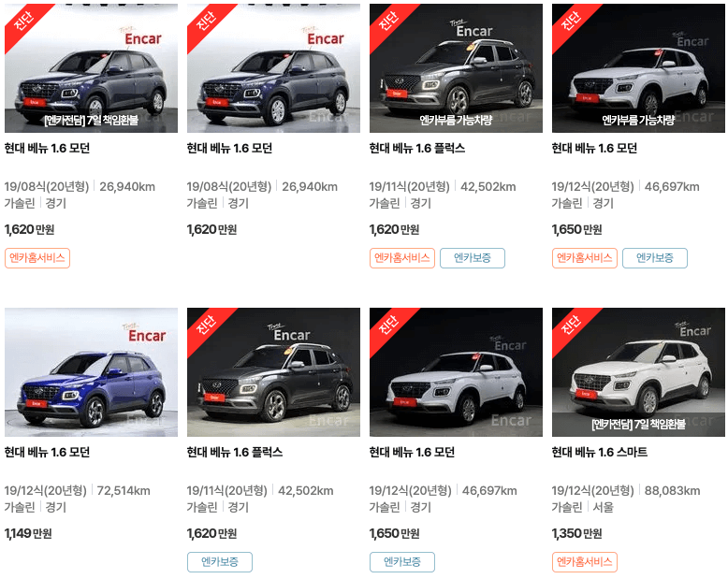Click 엔카보증 beside 엔카홈서비스 on 1,650만원 listing
Screen dimensions: 728x579
click(655, 258)
